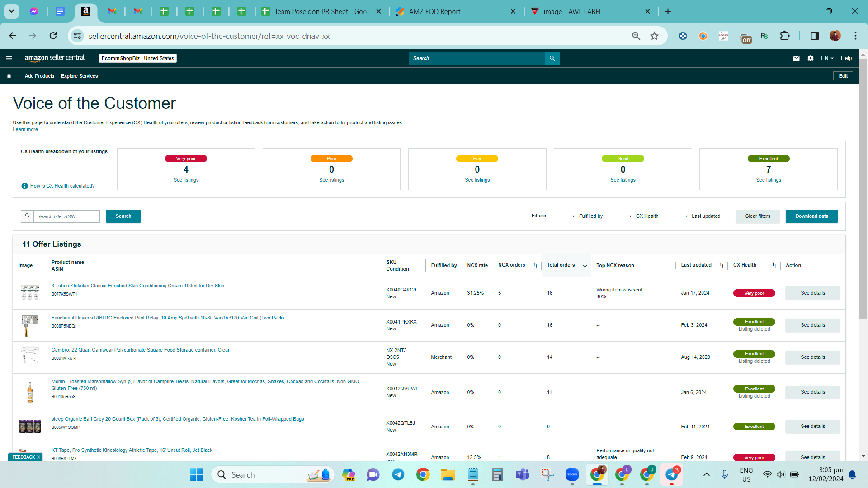Bookmark this page with the star icon
The image size is (868, 488).
point(654,36)
